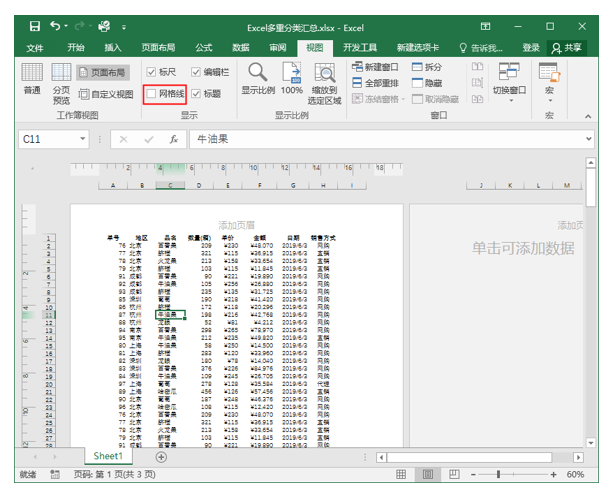Click the 共享 share button

tap(566, 48)
